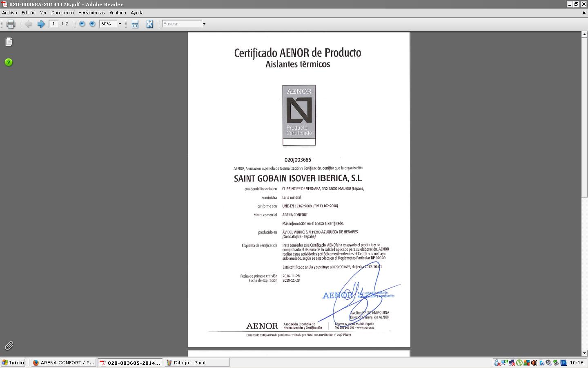
Task: Click the blue Bluetooth tray icon
Action: coord(563,363)
